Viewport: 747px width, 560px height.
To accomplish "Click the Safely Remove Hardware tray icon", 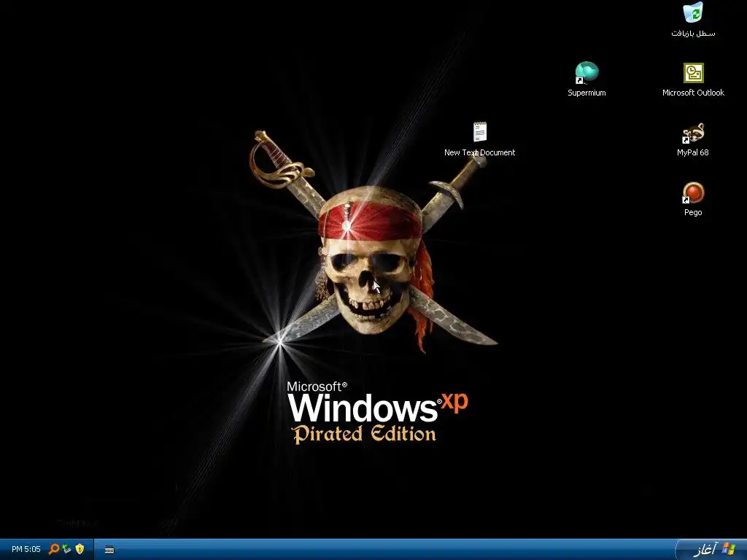I will click(x=66, y=549).
